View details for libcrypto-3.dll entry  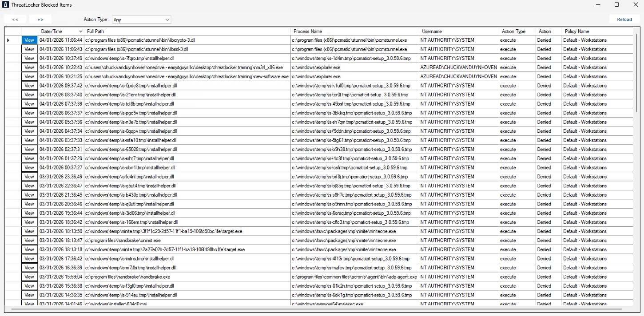[29, 40]
